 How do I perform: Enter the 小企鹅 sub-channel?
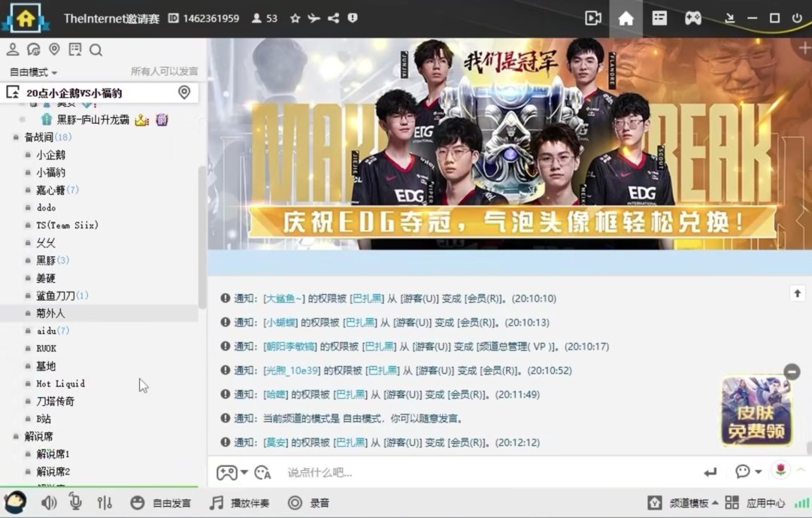(x=50, y=155)
